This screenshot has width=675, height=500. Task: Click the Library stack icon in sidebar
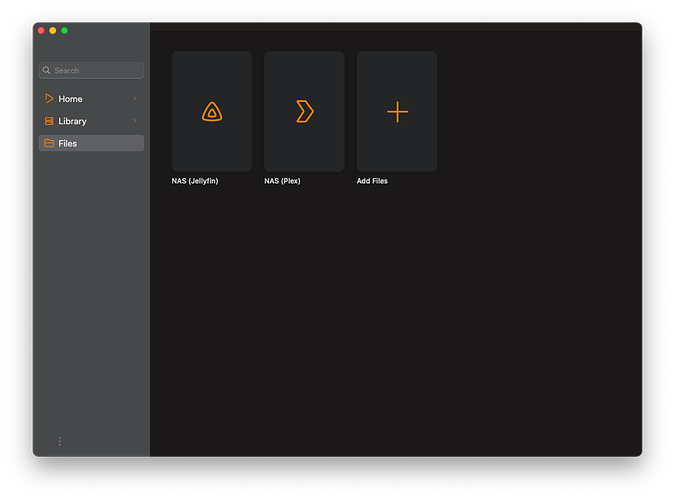(49, 121)
